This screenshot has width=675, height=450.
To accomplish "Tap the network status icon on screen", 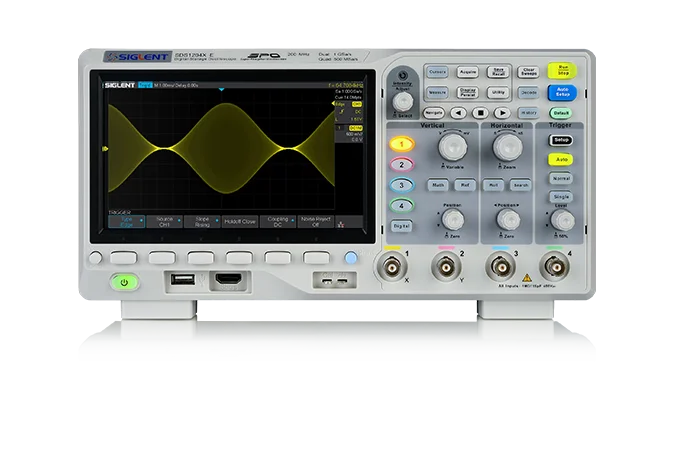I will (341, 224).
